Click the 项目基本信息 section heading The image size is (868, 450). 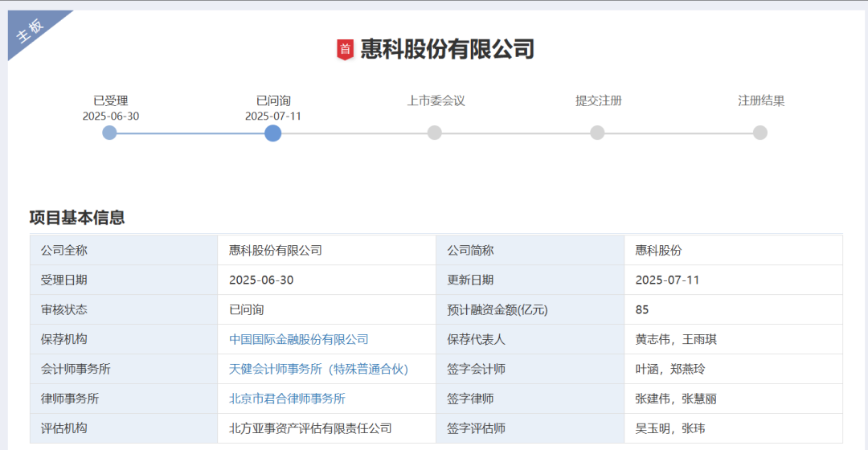[77, 218]
